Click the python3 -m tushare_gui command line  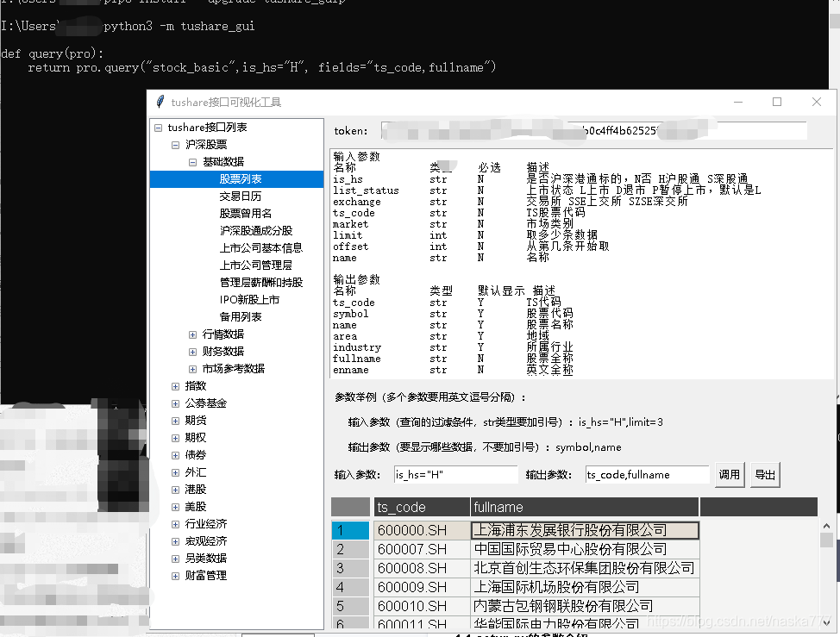tap(179, 26)
